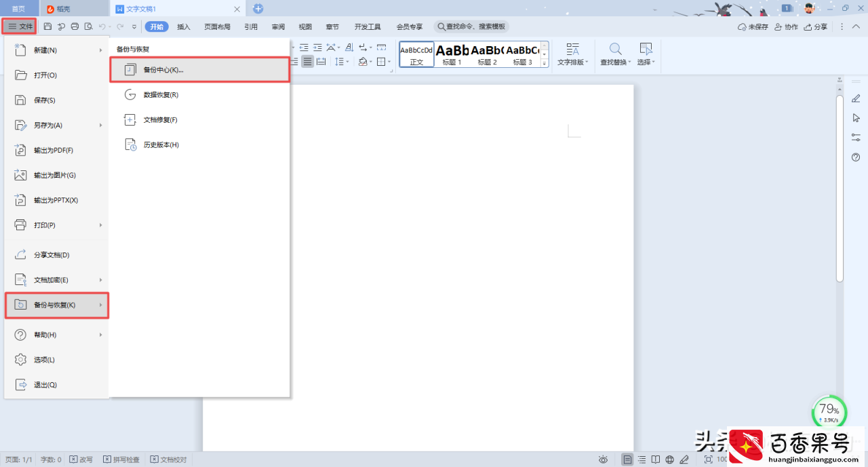
Task: Toggle 改写 overwrite mode in status bar
Action: (x=81, y=460)
